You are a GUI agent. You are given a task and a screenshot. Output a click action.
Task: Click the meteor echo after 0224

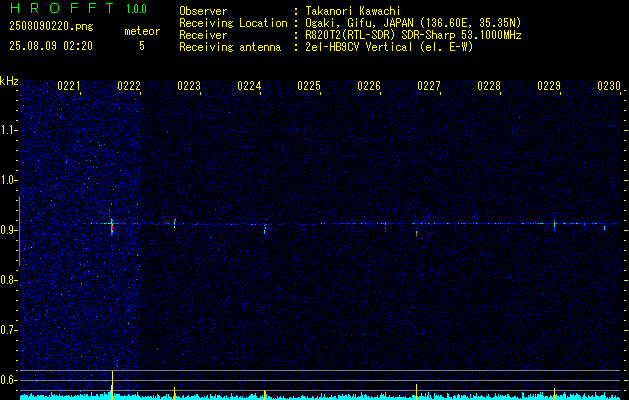[x=265, y=229]
